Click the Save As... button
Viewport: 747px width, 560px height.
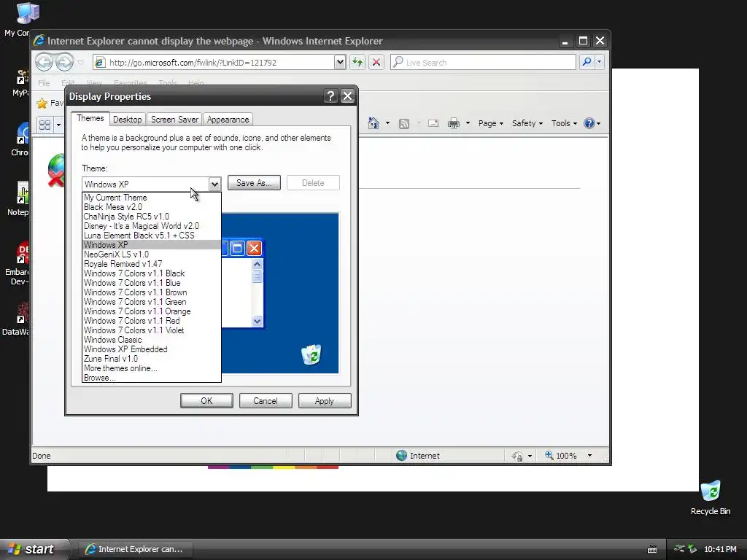pos(254,183)
